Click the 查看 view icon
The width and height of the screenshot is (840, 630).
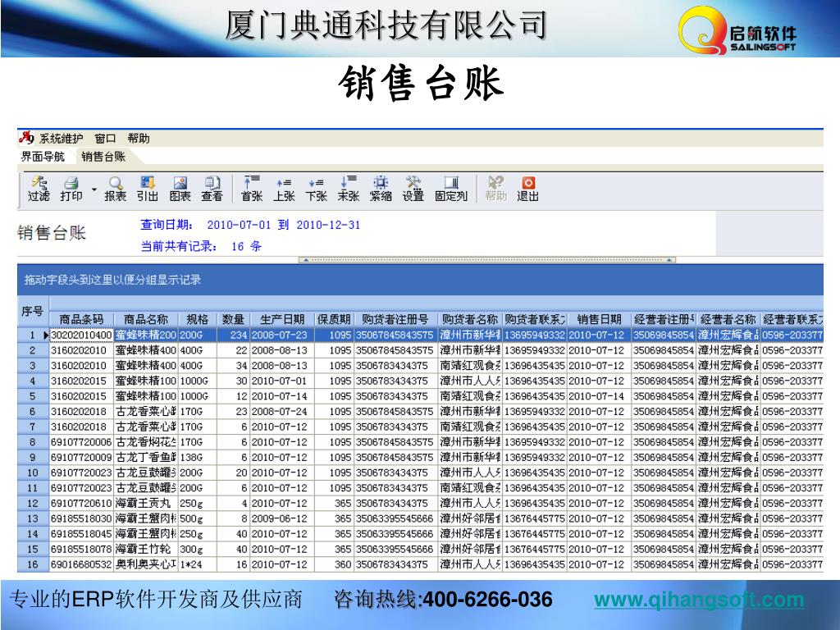tap(212, 189)
